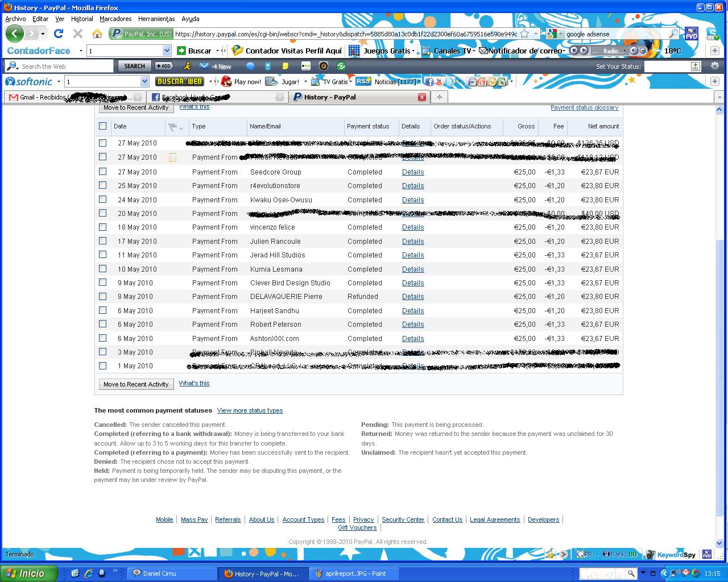The height and width of the screenshot is (582, 728).
Task: Click the page's vertical scrollbar thumb
Action: [719, 376]
